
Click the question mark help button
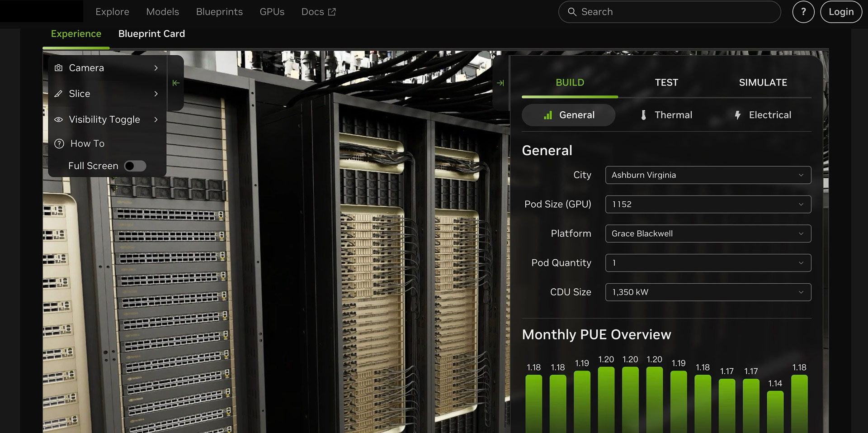803,12
